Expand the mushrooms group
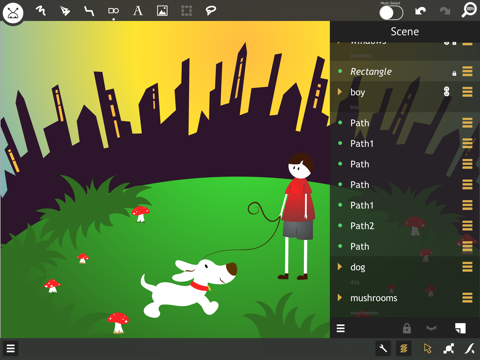This screenshot has height=360, width=480. [x=340, y=297]
